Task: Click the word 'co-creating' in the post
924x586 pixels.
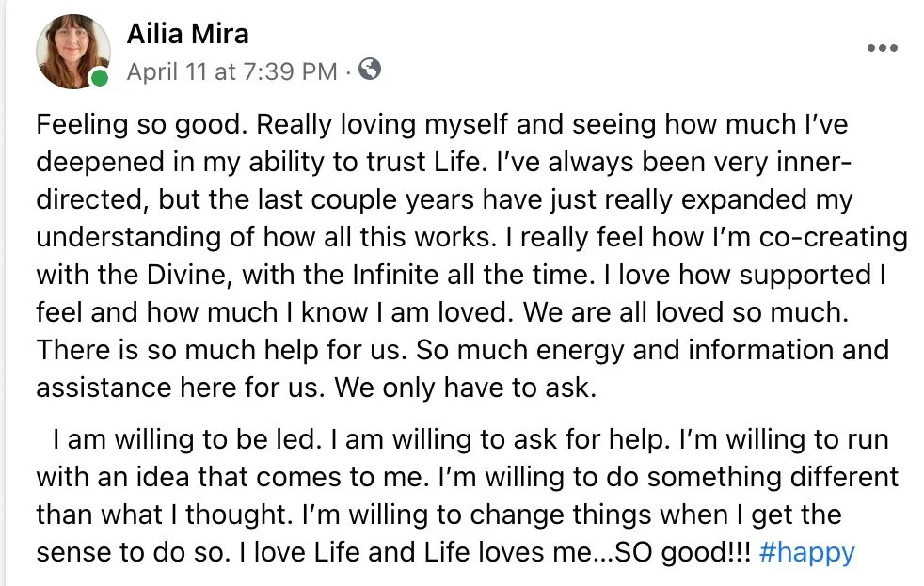Action: tap(833, 237)
